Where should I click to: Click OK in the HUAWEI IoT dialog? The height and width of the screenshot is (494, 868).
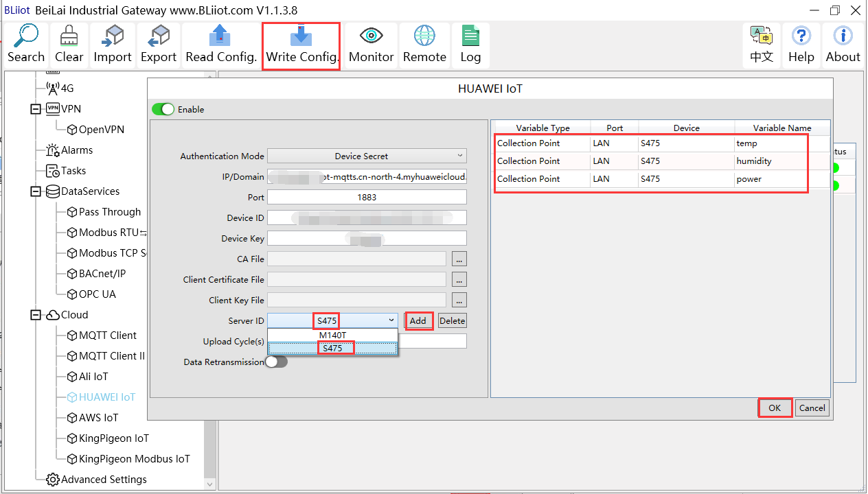click(775, 408)
